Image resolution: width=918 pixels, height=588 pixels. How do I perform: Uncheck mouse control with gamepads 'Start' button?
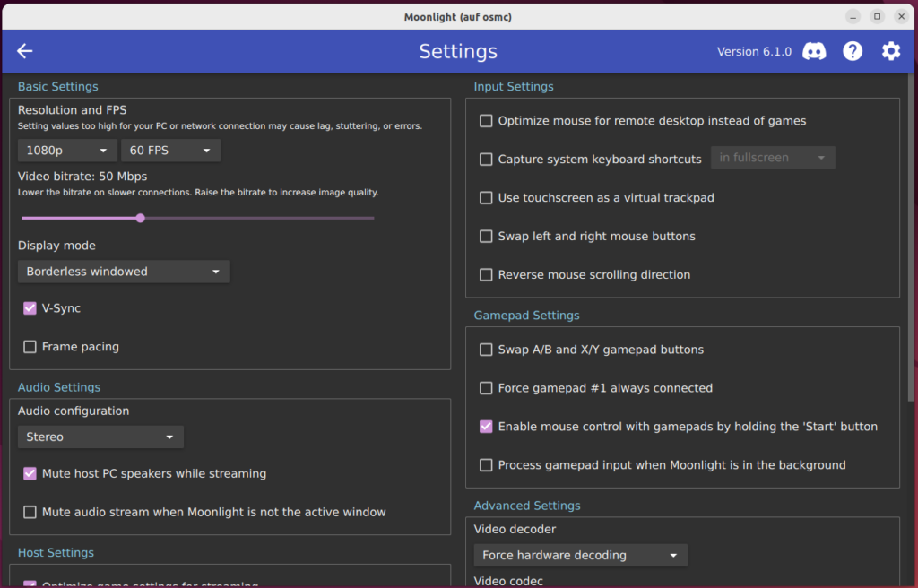(x=486, y=427)
